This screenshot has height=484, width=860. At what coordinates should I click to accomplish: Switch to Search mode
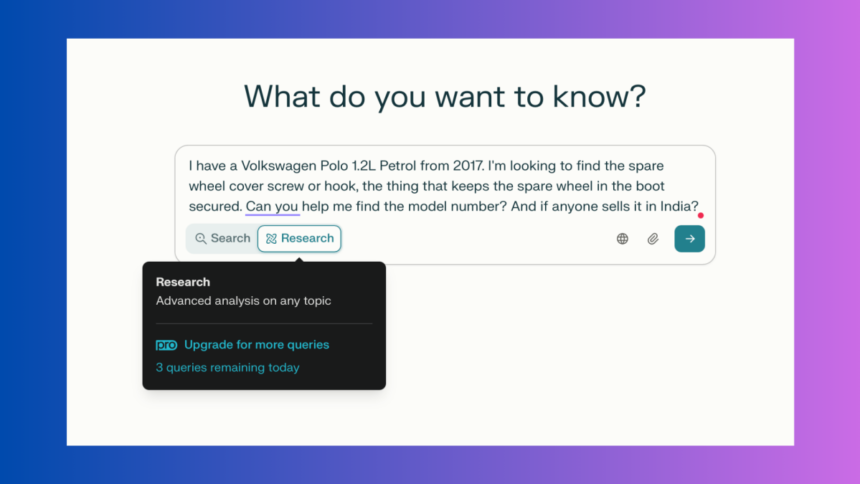pos(223,239)
